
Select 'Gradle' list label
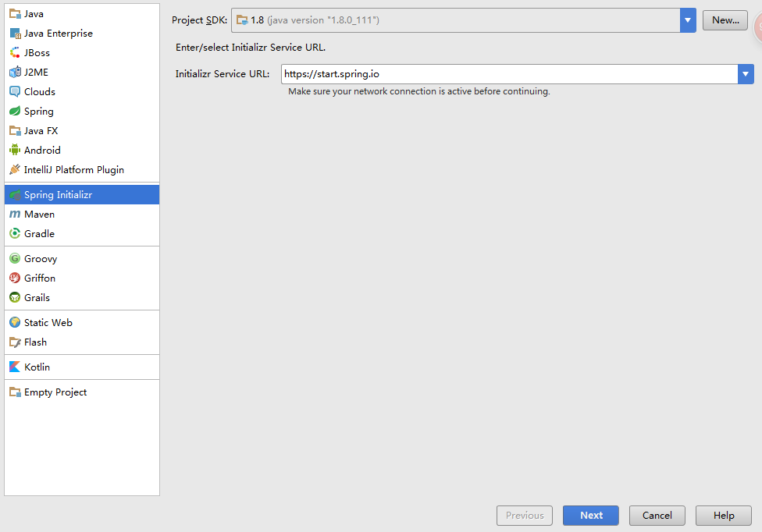39,233
